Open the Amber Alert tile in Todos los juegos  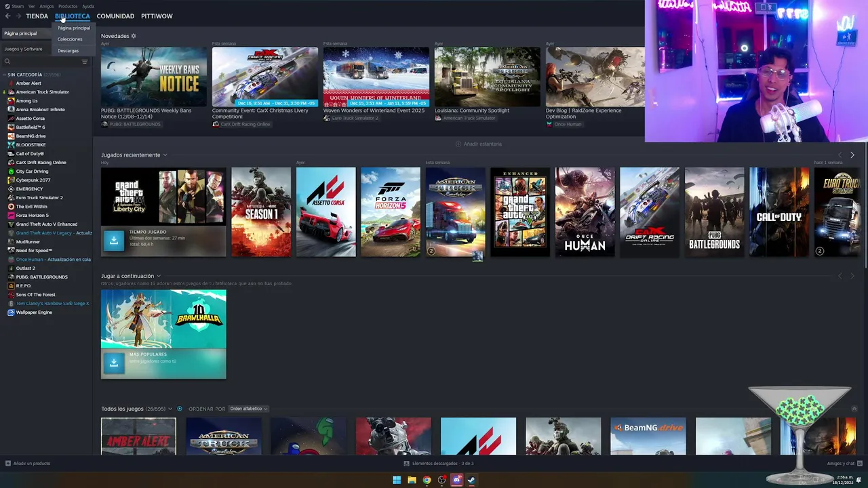[x=138, y=436]
